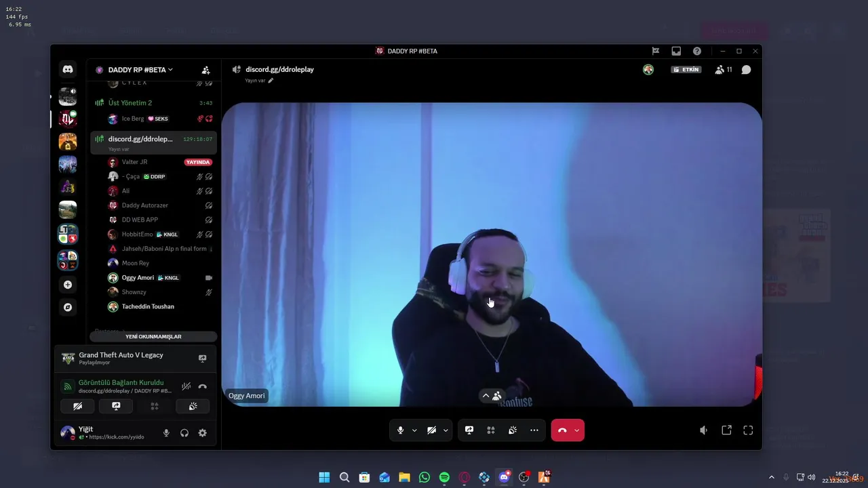Click the Oggy Amori video name label
The image size is (868, 488).
click(247, 396)
